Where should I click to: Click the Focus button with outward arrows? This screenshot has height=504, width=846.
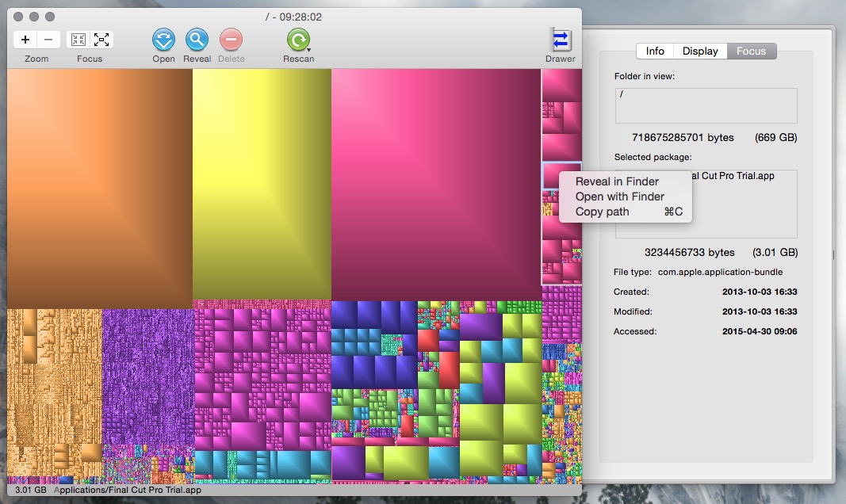[101, 40]
